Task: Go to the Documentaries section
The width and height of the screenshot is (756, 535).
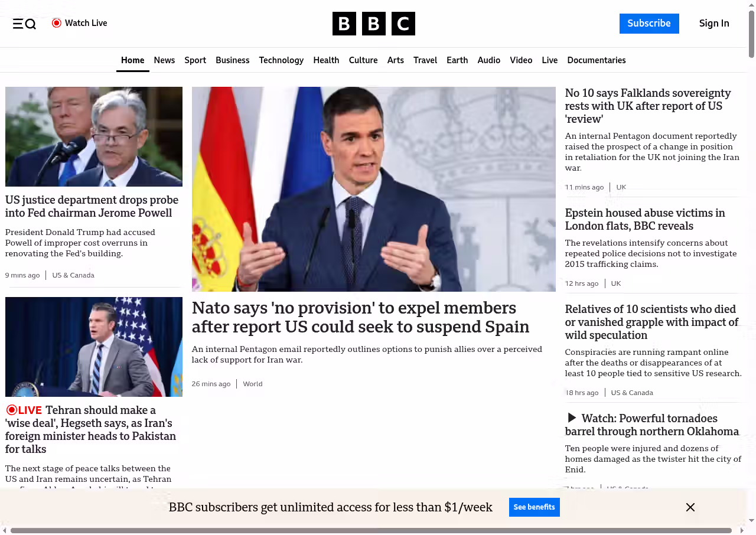Action: tap(596, 60)
